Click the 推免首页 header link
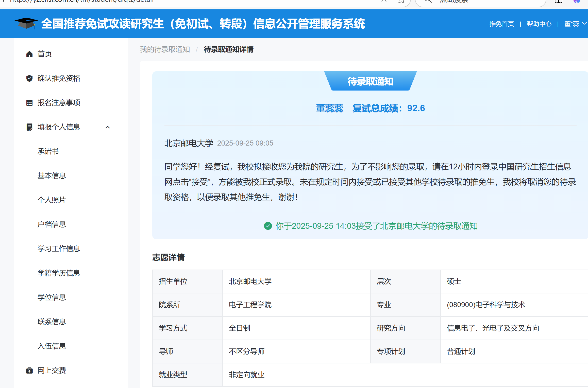588x388 pixels. [x=501, y=24]
